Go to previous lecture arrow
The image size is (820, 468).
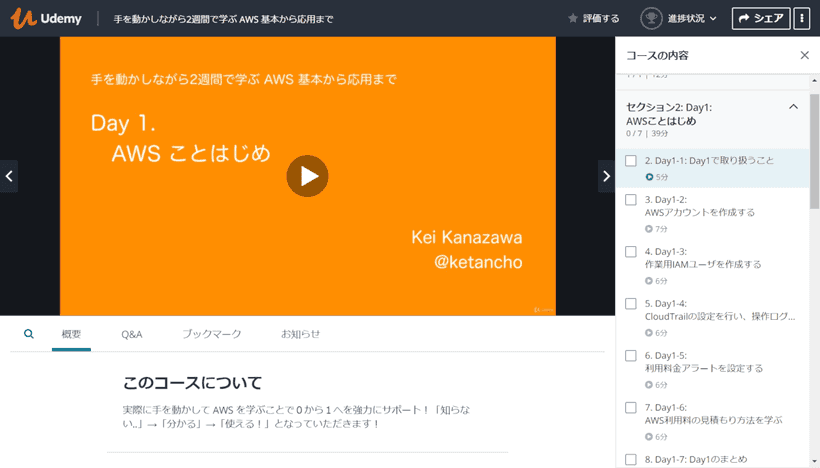[9, 176]
